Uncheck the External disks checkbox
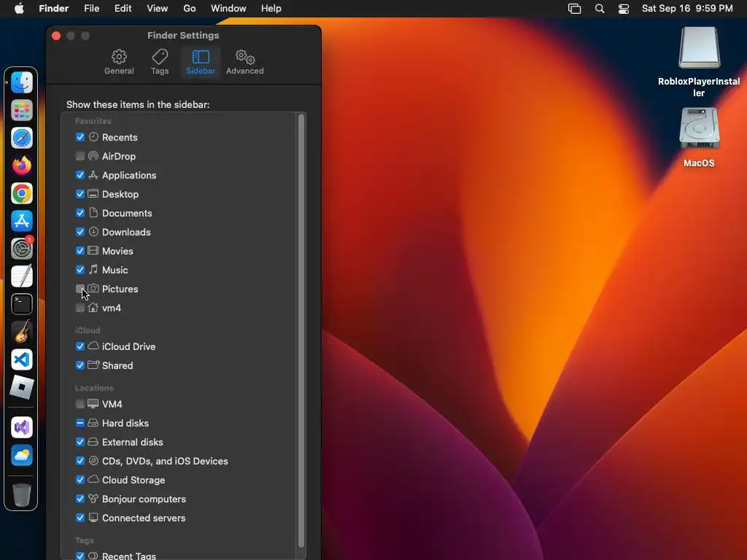This screenshot has width=747, height=560. click(x=80, y=442)
